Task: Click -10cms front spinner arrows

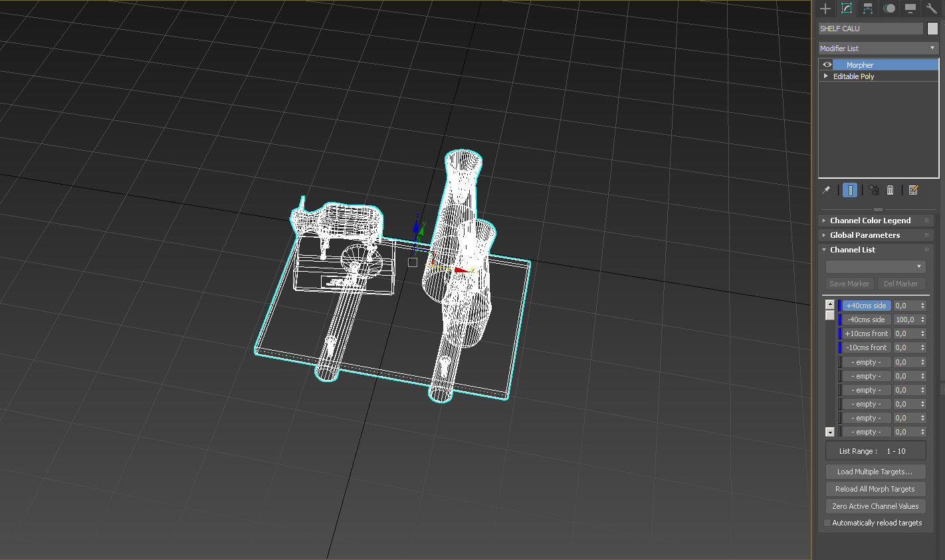Action: pos(922,347)
